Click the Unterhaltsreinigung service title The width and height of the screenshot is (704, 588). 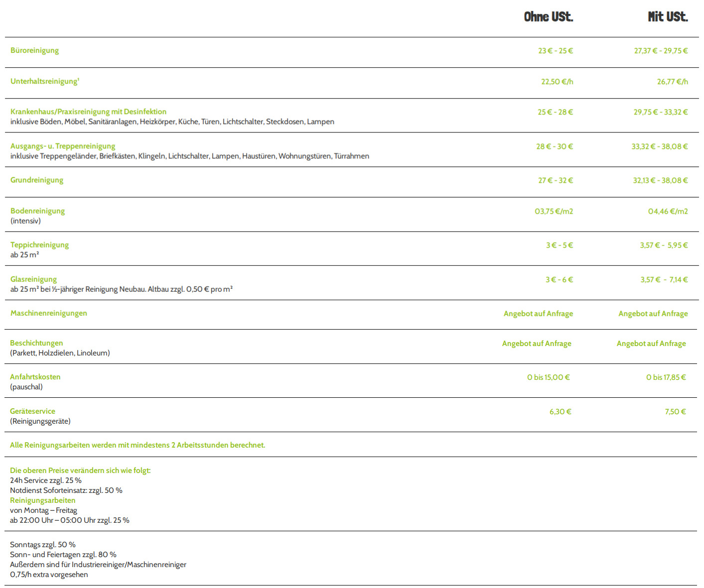pyautogui.click(x=44, y=81)
